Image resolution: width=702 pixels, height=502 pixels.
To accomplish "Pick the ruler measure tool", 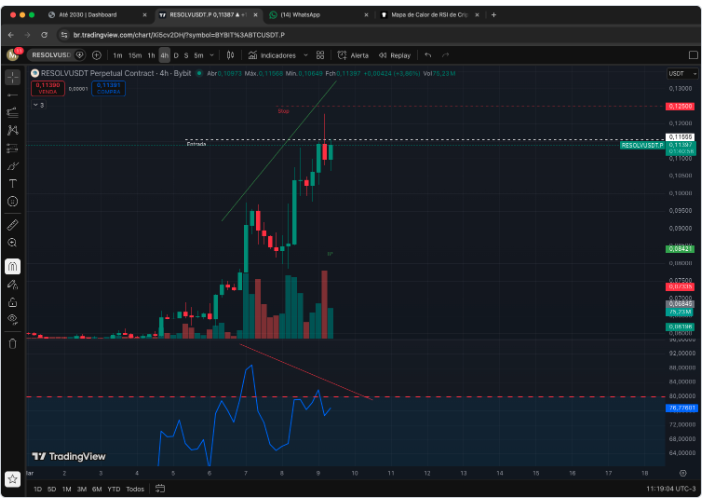I will [x=13, y=224].
